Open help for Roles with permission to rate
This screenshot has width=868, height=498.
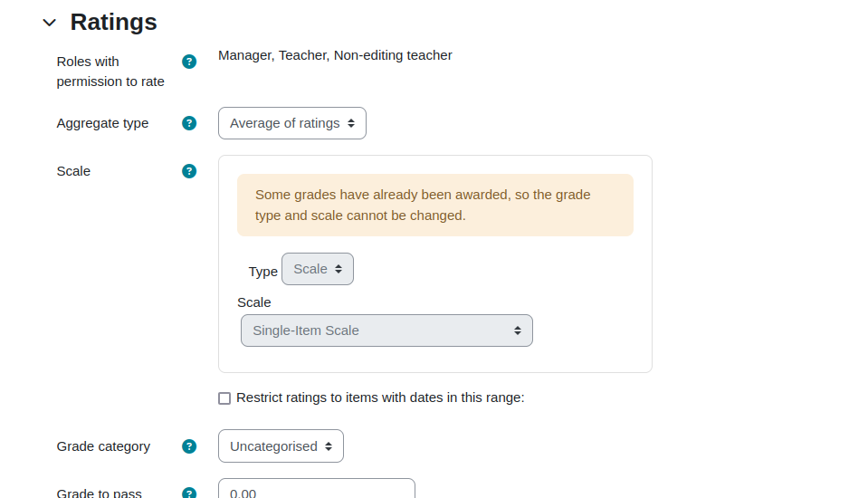pyautogui.click(x=189, y=62)
